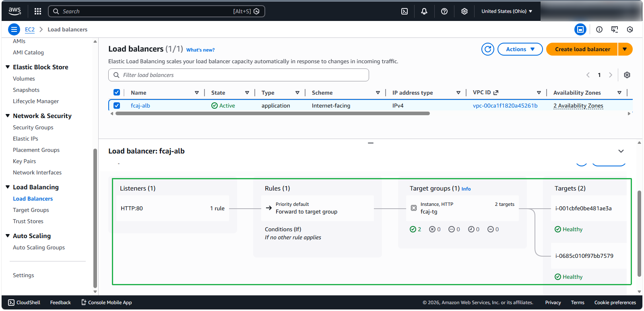
Task: Open the notifications bell
Action: pos(424,11)
